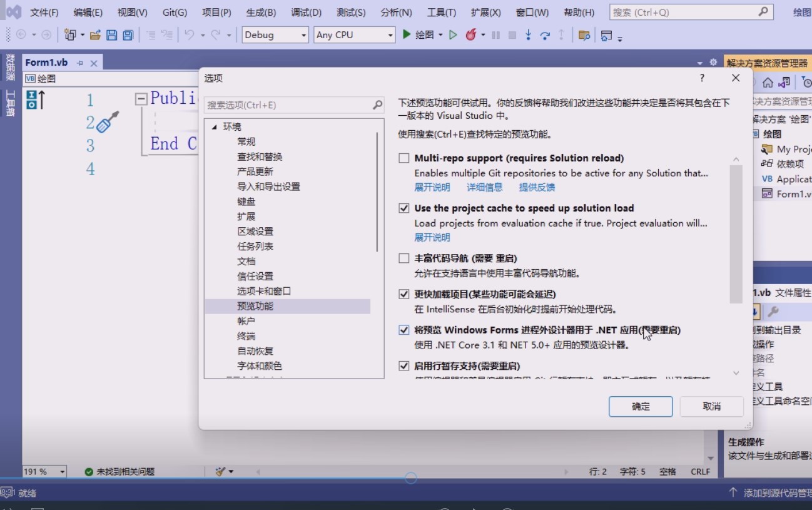The width and height of the screenshot is (812, 510).
Task: Click the wrench property pages icon
Action: click(x=773, y=311)
